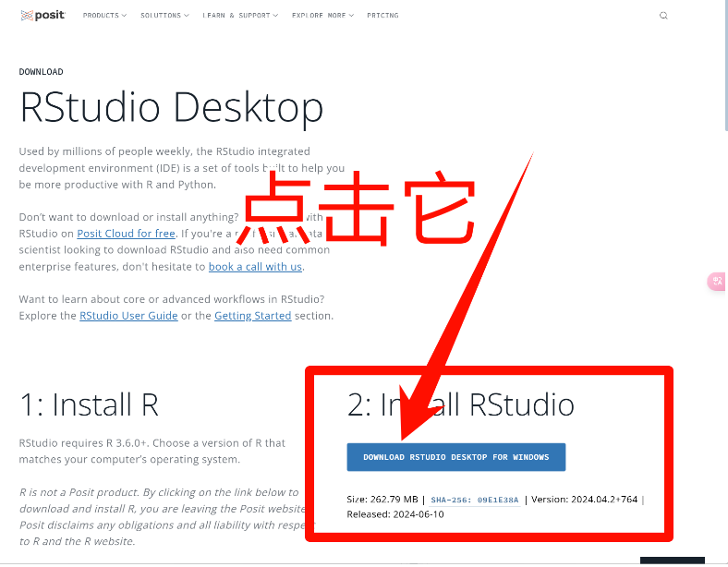
Task: Open the RStudio User Guide link
Action: (x=128, y=316)
